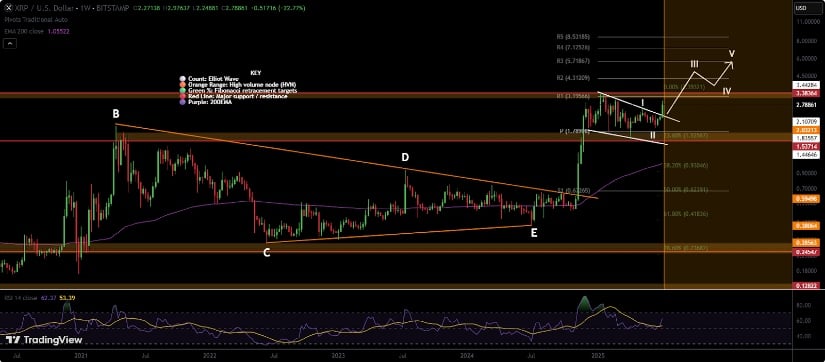Select the wave label B on chart
This screenshot has height=362, width=825.
[115, 113]
